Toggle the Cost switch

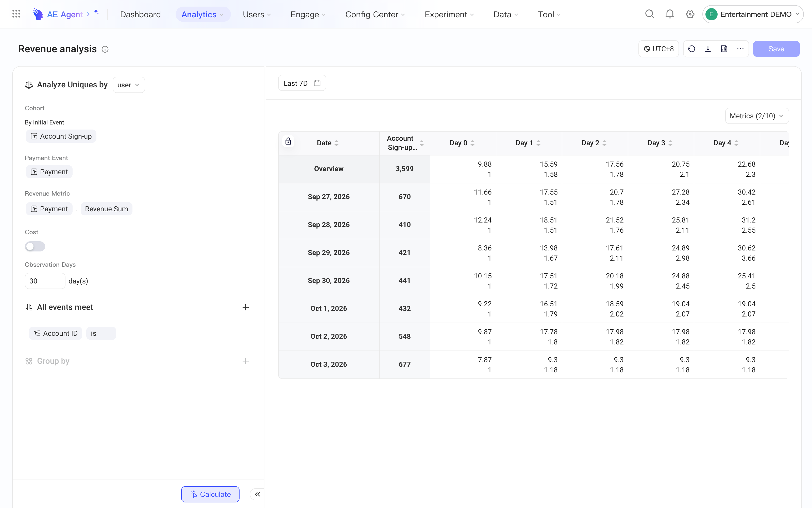click(x=35, y=246)
